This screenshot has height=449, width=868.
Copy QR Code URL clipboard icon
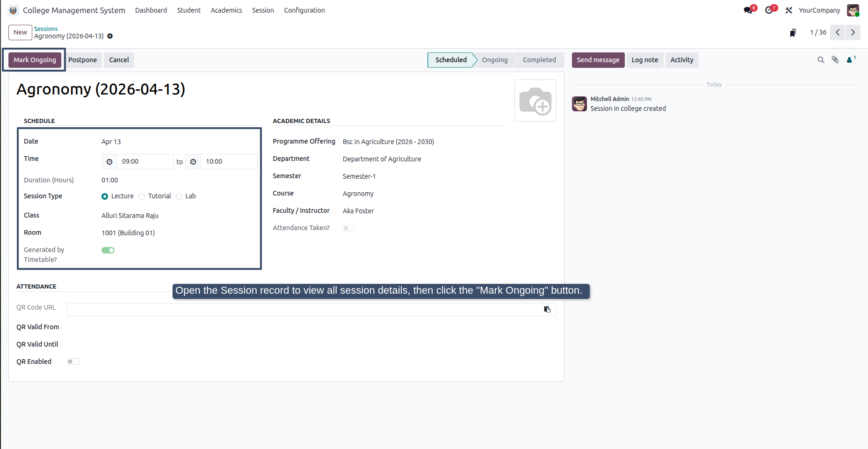coord(547,310)
